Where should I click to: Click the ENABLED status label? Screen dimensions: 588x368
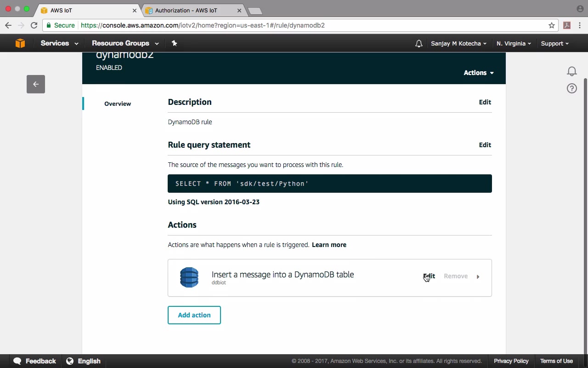click(109, 68)
